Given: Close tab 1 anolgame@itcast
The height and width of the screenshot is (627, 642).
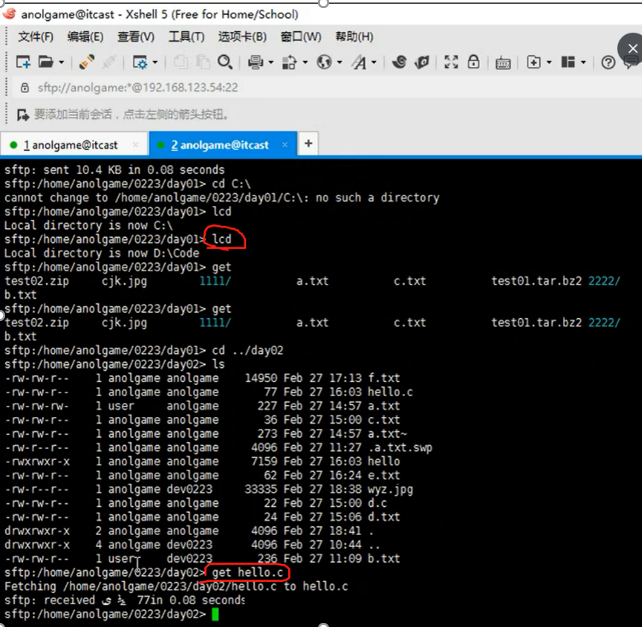Looking at the screenshot, I should click(136, 145).
